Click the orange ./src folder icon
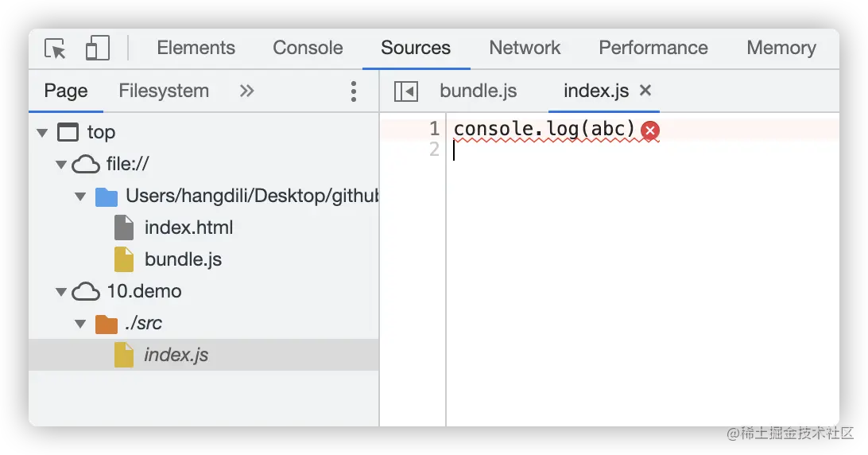 pyautogui.click(x=107, y=325)
